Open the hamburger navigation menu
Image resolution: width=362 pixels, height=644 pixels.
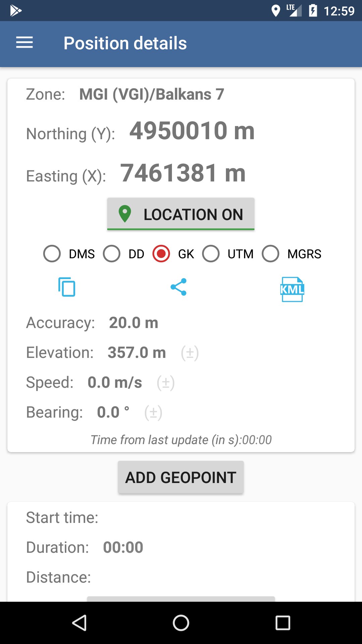tap(24, 43)
